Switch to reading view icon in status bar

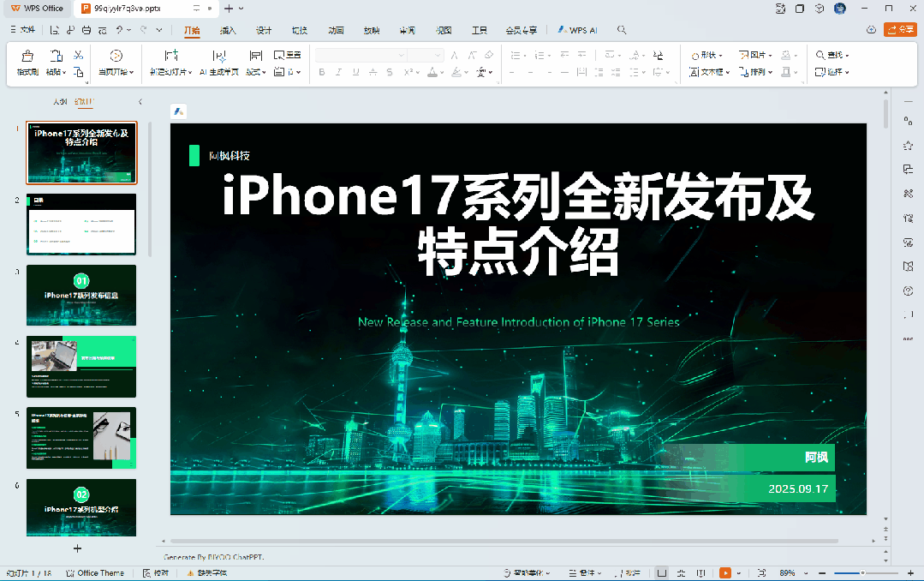[700, 572]
